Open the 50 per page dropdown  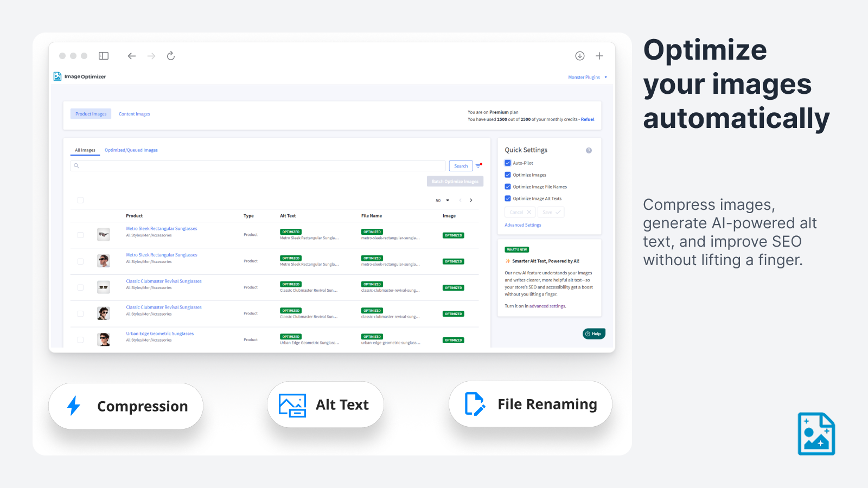click(x=443, y=201)
